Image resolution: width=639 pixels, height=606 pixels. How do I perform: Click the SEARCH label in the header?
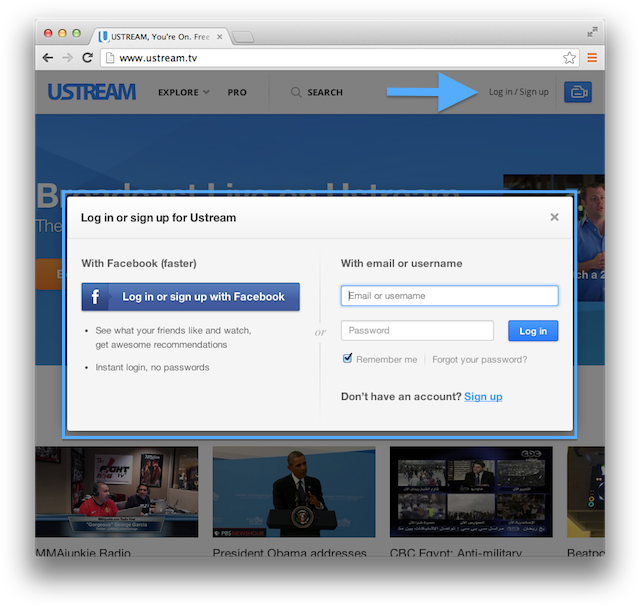325,93
